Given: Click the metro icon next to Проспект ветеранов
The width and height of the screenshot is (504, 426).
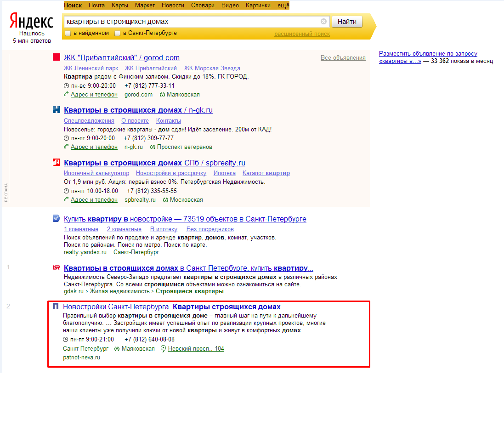Looking at the screenshot, I should point(153,147).
